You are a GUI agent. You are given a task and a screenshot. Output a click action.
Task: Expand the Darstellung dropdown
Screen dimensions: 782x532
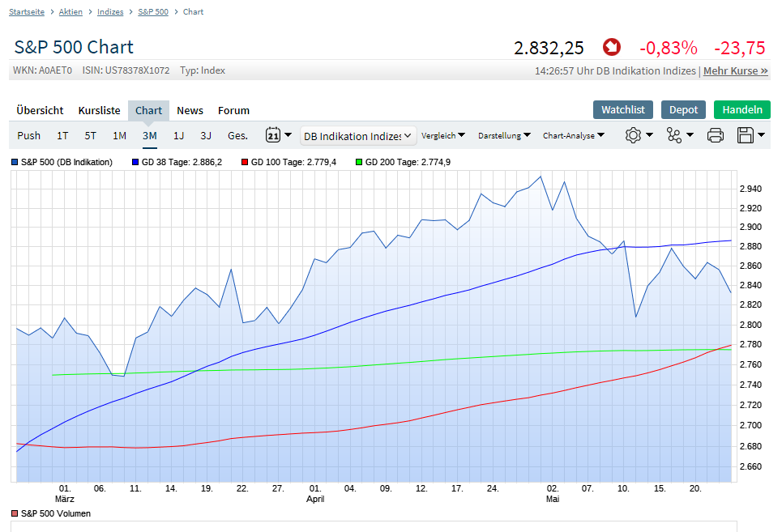pos(504,135)
